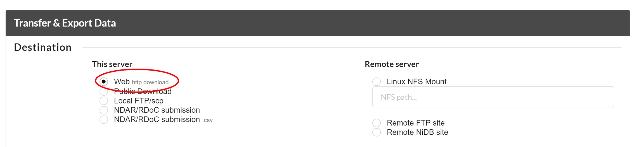Click the "Remote NiDB site" label text
This screenshot has width=644, height=147.
[x=417, y=132]
